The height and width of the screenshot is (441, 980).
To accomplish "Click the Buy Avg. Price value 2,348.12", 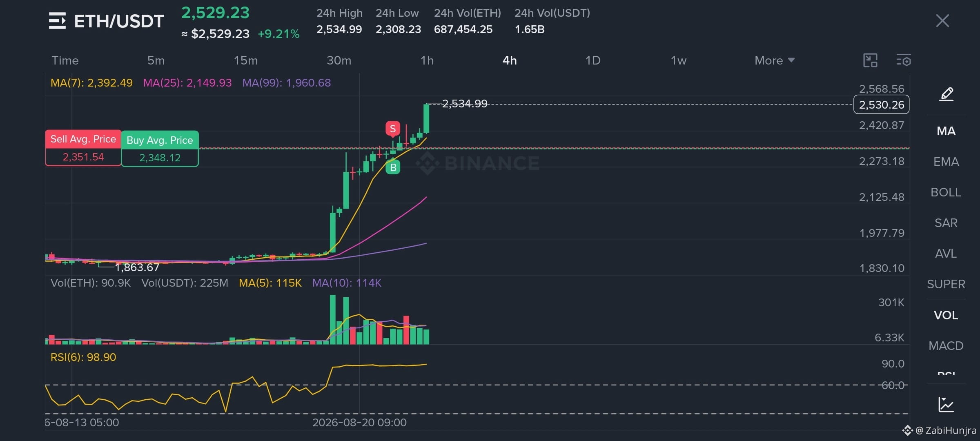I will (160, 158).
